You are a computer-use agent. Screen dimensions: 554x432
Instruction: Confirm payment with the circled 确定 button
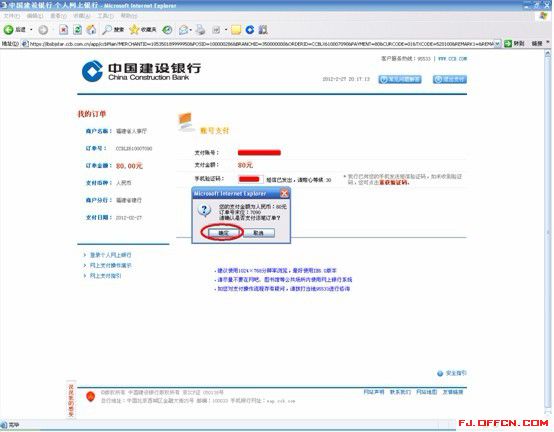(x=223, y=233)
